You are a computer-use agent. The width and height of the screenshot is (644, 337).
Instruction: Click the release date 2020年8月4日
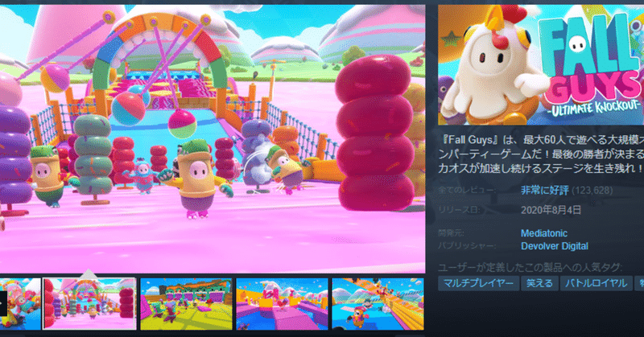click(551, 210)
